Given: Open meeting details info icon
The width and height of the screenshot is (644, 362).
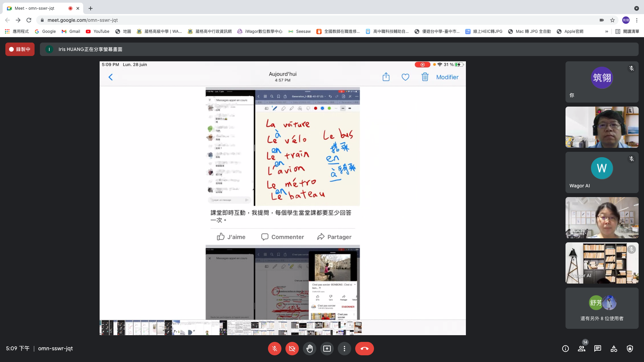Looking at the screenshot, I should [566, 349].
